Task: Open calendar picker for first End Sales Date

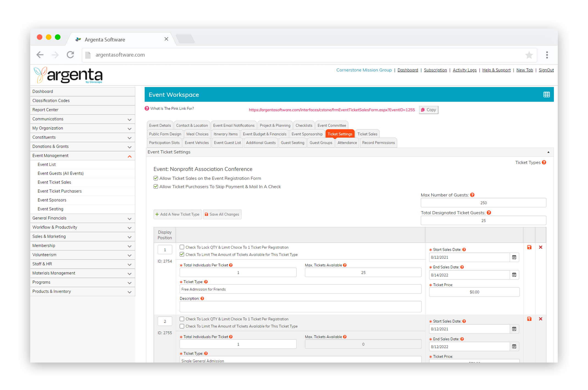Action: coord(514,275)
